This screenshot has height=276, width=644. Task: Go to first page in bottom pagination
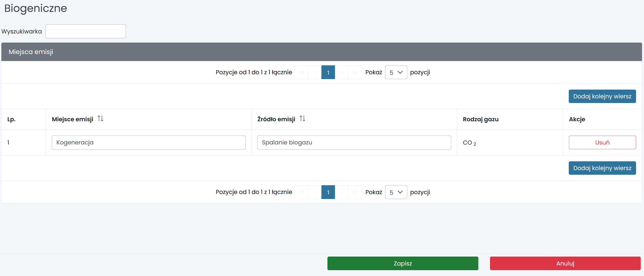click(301, 192)
